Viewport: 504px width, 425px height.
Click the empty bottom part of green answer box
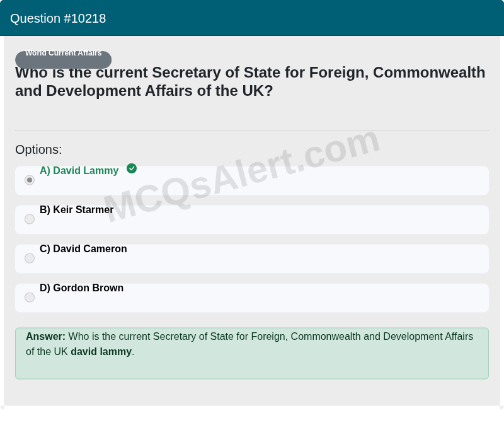pyautogui.click(x=252, y=368)
